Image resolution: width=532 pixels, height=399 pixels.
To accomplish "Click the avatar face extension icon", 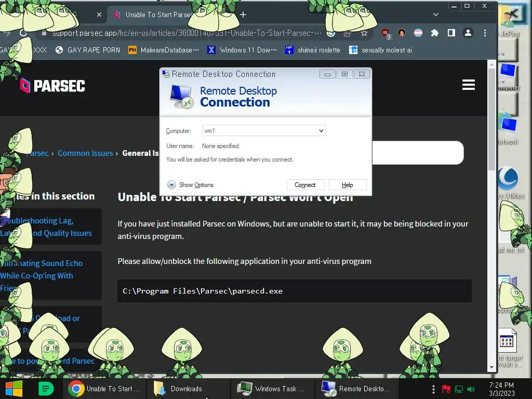I will pyautogui.click(x=402, y=33).
